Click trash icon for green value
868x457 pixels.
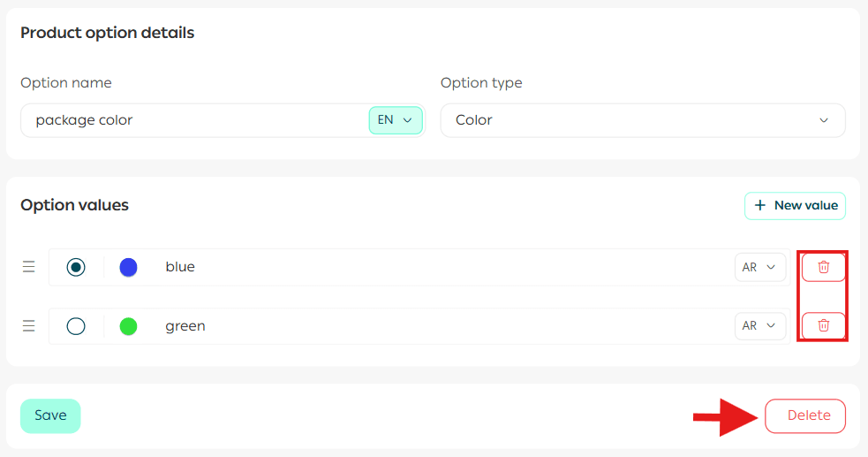[823, 325]
